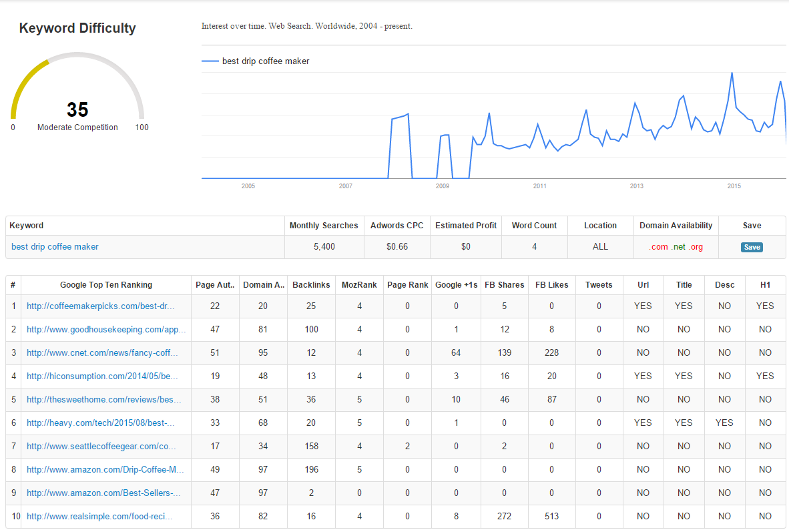Viewport: 789px width, 532px height.
Task: Check .com domain availability
Action: [659, 246]
